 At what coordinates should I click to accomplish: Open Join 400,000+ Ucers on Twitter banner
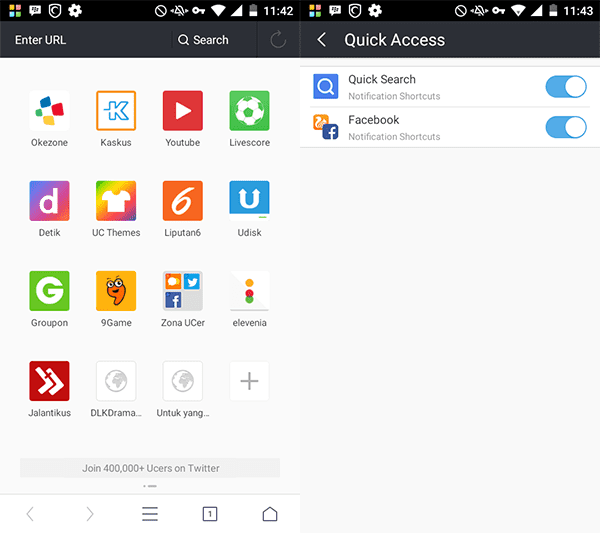tap(150, 468)
